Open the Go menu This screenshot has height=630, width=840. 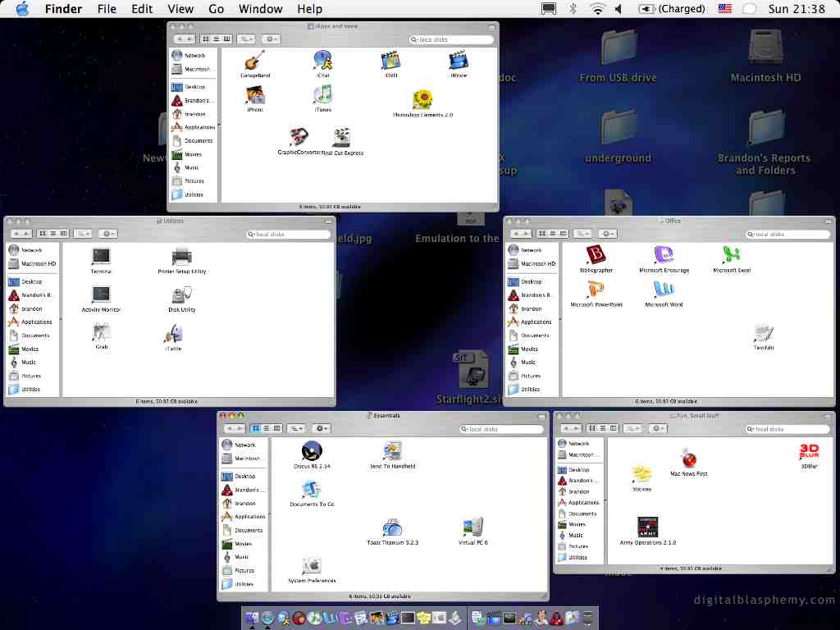[x=216, y=9]
